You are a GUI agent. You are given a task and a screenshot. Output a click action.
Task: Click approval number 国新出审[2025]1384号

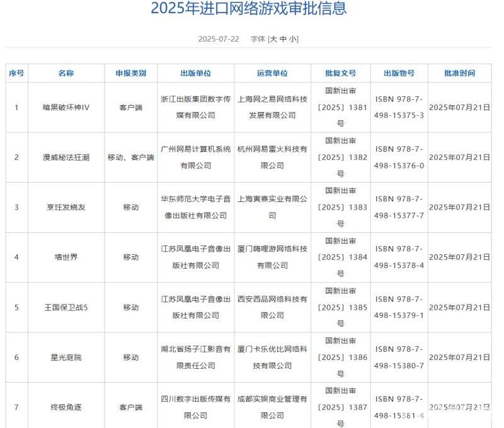coord(342,257)
